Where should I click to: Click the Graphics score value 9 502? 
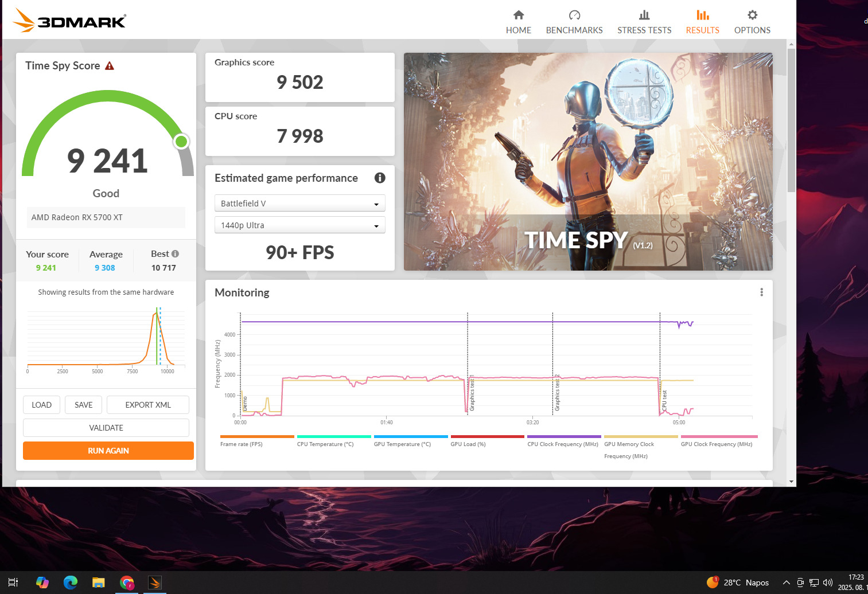coord(299,82)
